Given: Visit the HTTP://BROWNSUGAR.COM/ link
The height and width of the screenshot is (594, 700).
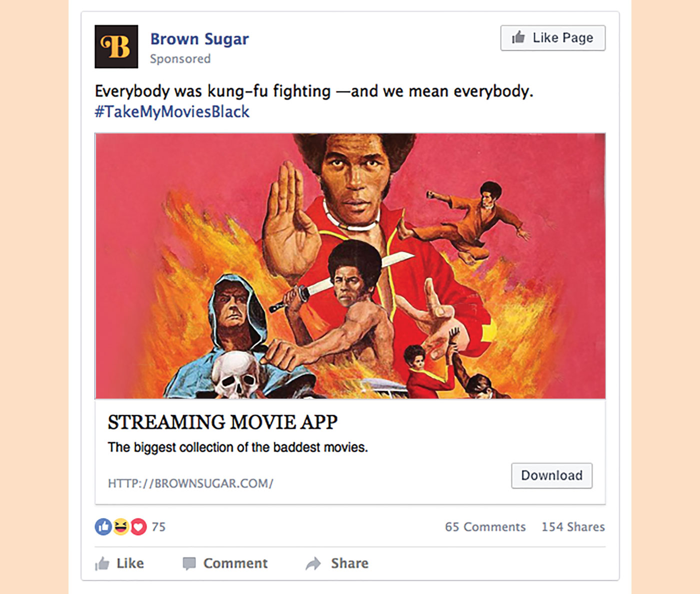Looking at the screenshot, I should [x=190, y=484].
